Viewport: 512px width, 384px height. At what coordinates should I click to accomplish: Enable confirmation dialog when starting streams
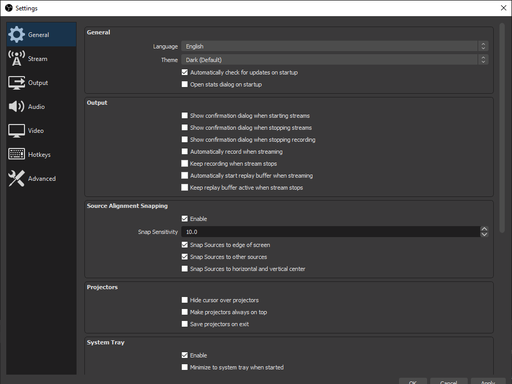click(185, 115)
